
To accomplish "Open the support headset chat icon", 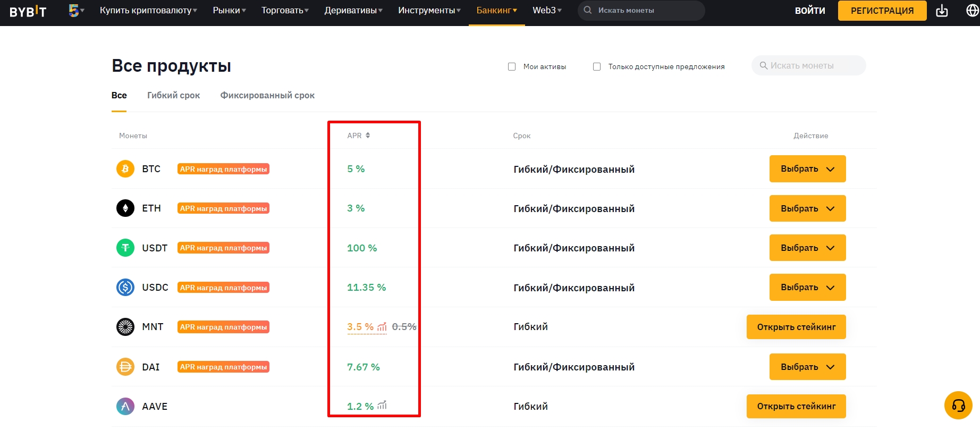I will pyautogui.click(x=958, y=406).
